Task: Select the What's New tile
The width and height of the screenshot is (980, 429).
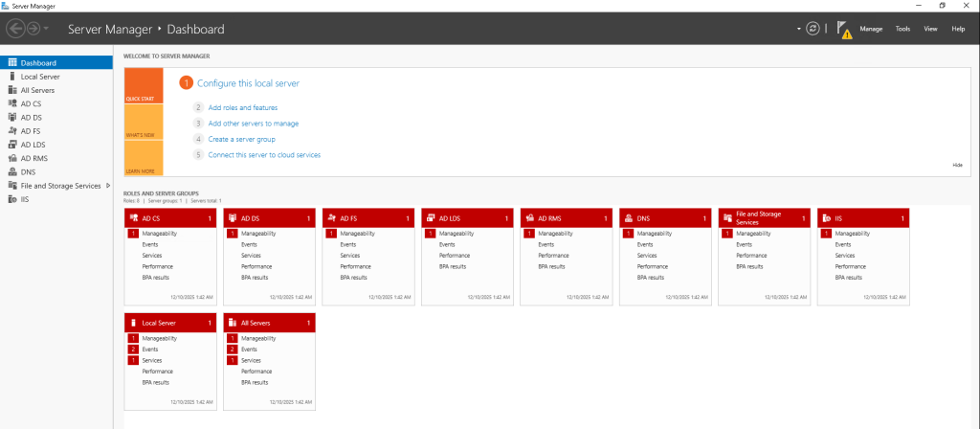Action: click(x=144, y=122)
